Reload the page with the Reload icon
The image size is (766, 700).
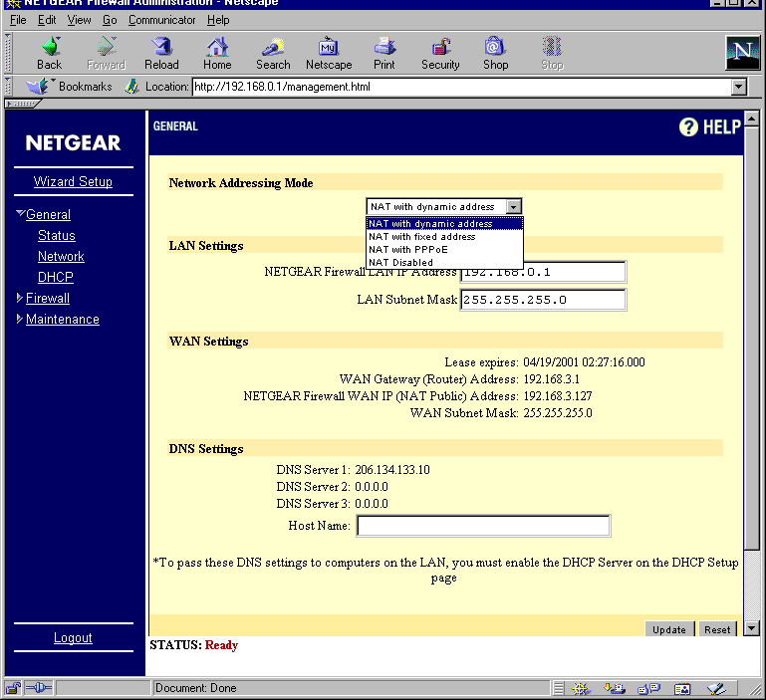coord(161,47)
